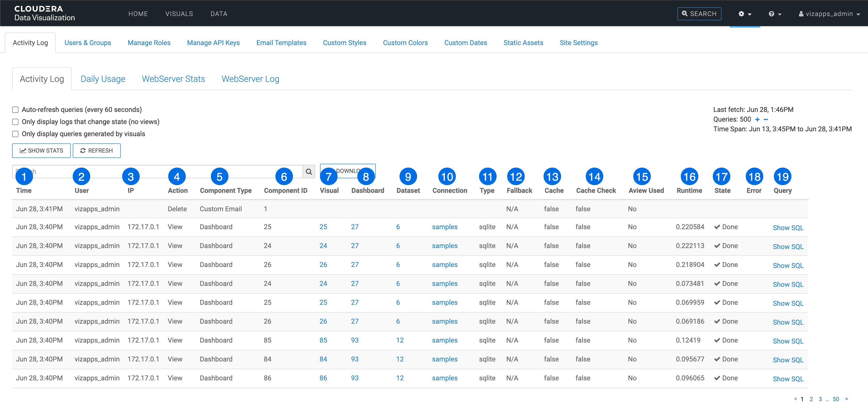Click the numbered marker 19 above Query
The image size is (868, 407).
(782, 177)
